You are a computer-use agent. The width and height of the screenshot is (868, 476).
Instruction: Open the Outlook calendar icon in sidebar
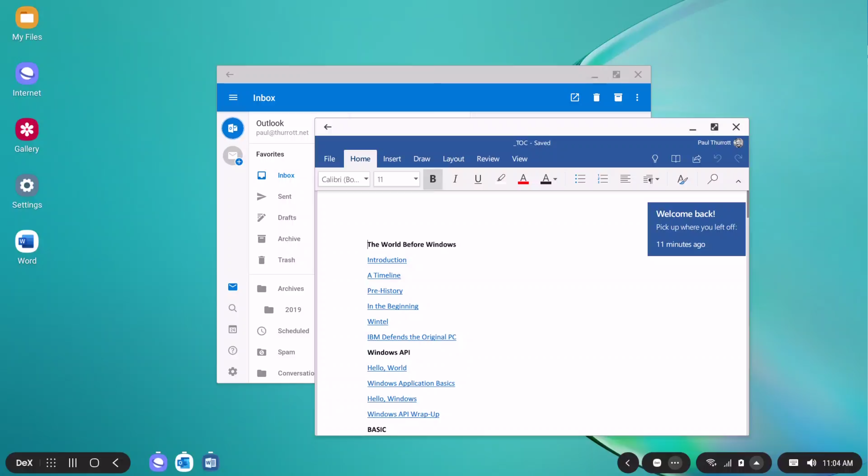(233, 330)
